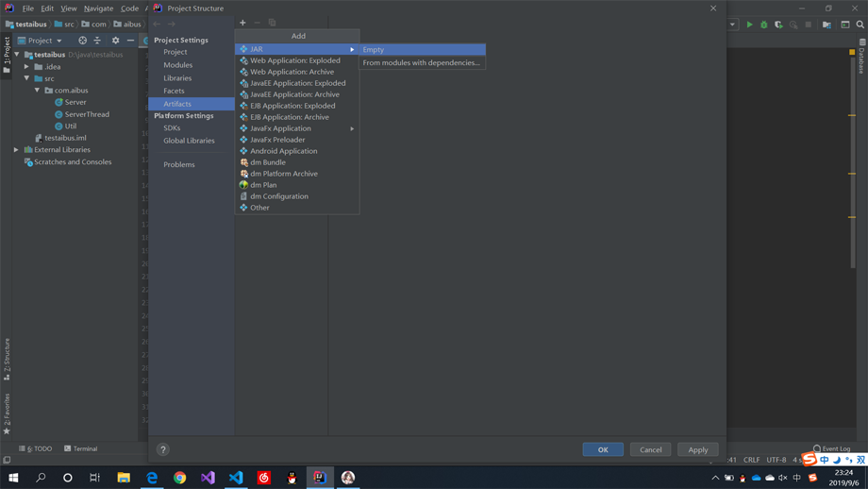
Task: Click the Run (green play) toolbar icon
Action: [750, 25]
